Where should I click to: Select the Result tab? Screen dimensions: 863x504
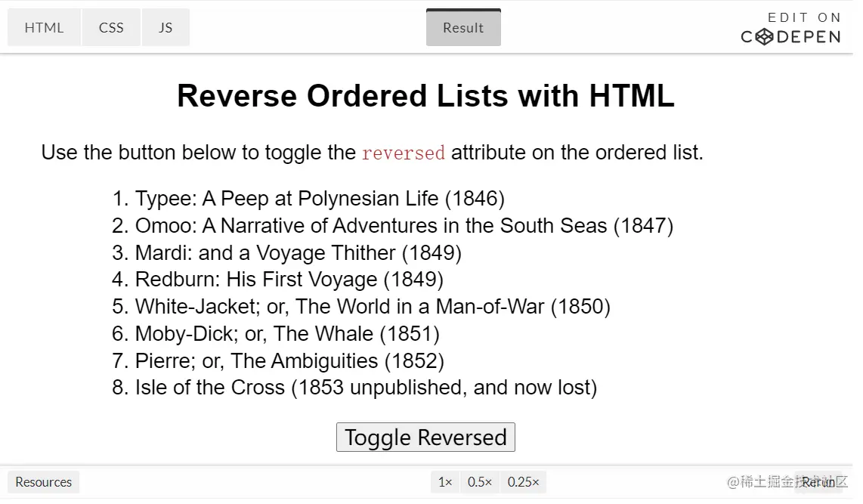463,28
